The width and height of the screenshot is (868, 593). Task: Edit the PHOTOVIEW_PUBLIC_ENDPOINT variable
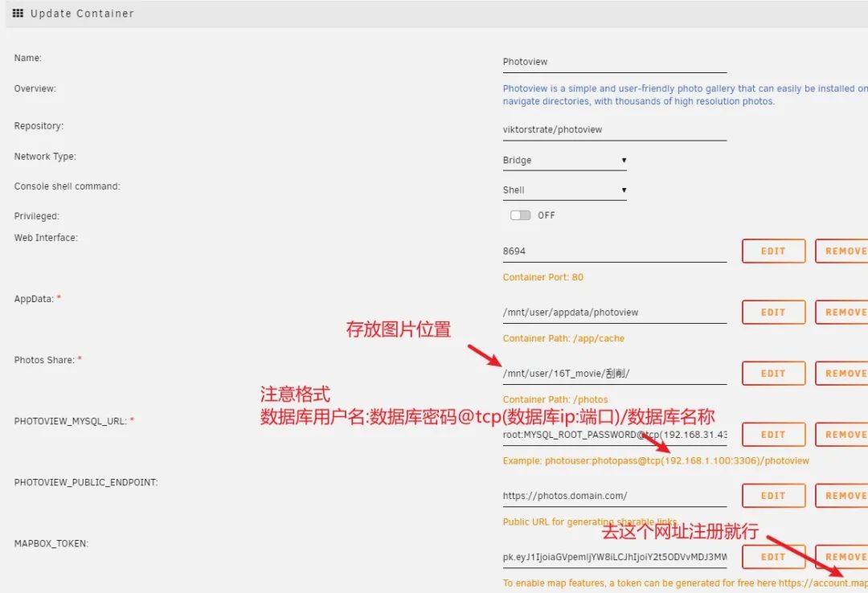click(x=772, y=495)
